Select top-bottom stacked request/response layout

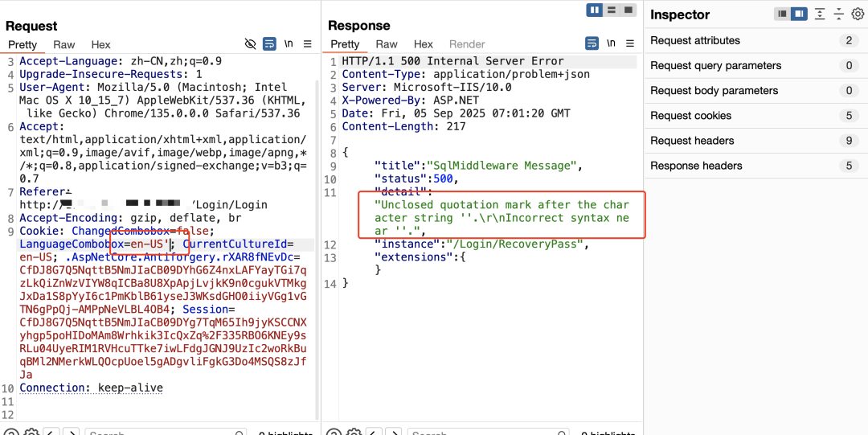coord(612,10)
